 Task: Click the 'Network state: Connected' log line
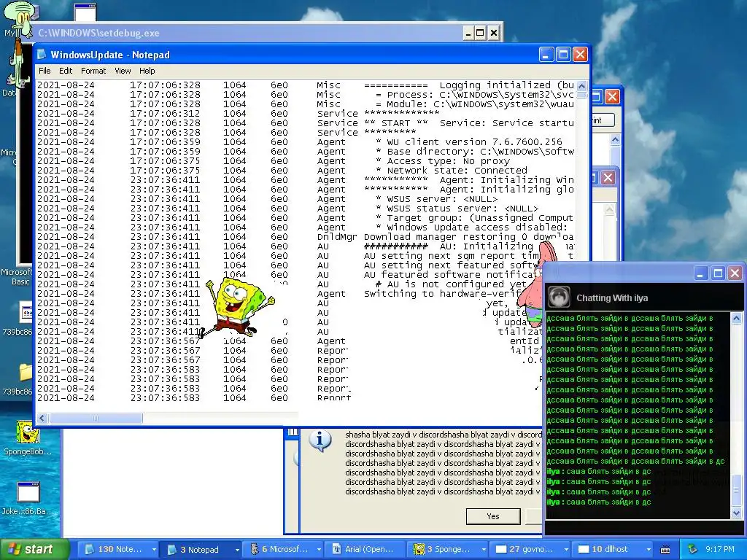click(x=451, y=171)
